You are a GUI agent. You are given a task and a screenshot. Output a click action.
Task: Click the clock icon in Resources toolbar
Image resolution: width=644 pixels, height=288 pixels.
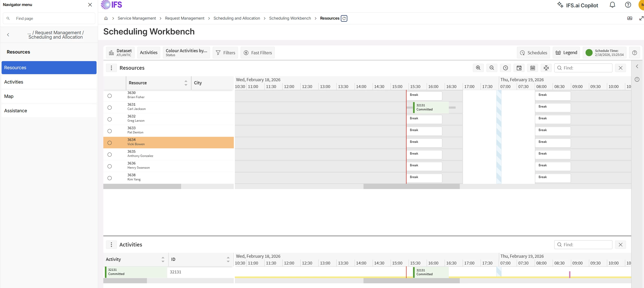click(x=505, y=68)
